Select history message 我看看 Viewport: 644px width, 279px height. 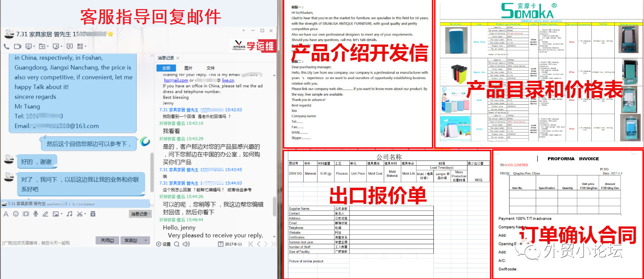(171, 131)
